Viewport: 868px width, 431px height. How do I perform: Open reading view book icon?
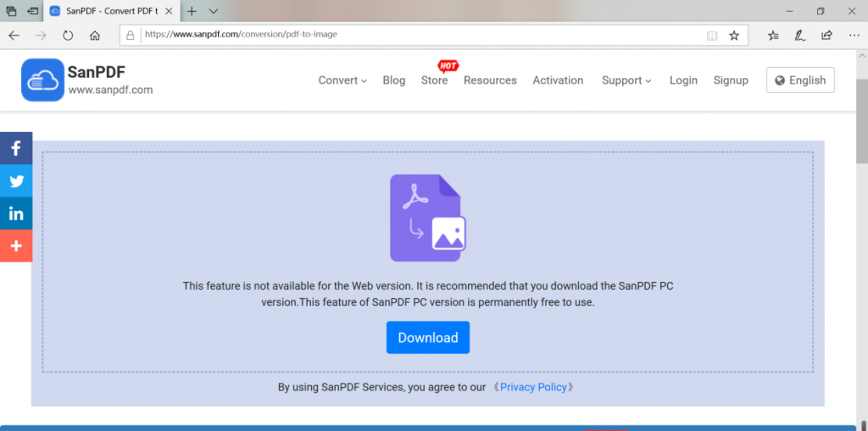tap(712, 36)
